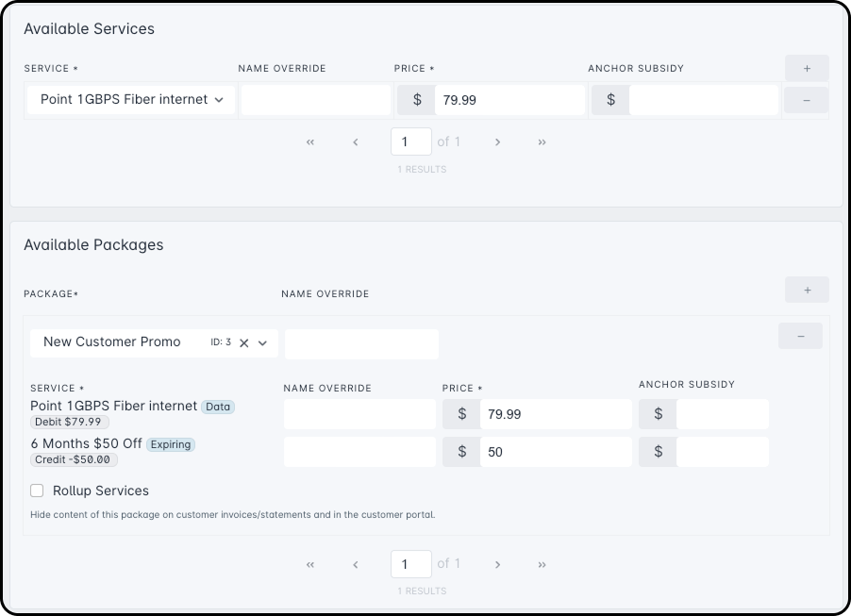This screenshot has width=851, height=616.
Task: Go to previous page of Available Packages
Action: 356,564
